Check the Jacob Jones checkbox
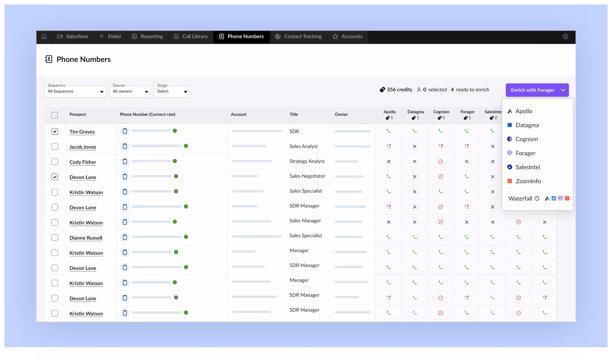 pyautogui.click(x=55, y=146)
